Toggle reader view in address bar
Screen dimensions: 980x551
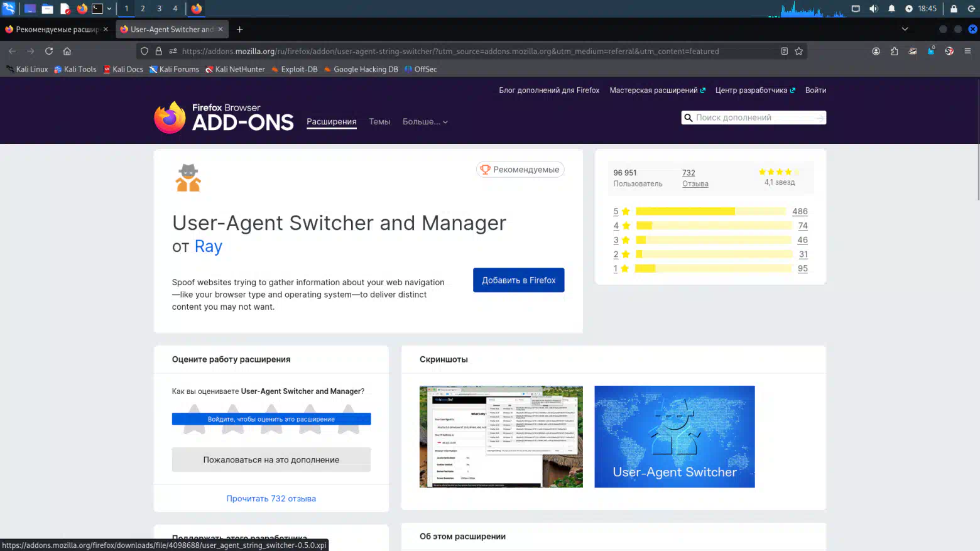pyautogui.click(x=784, y=52)
